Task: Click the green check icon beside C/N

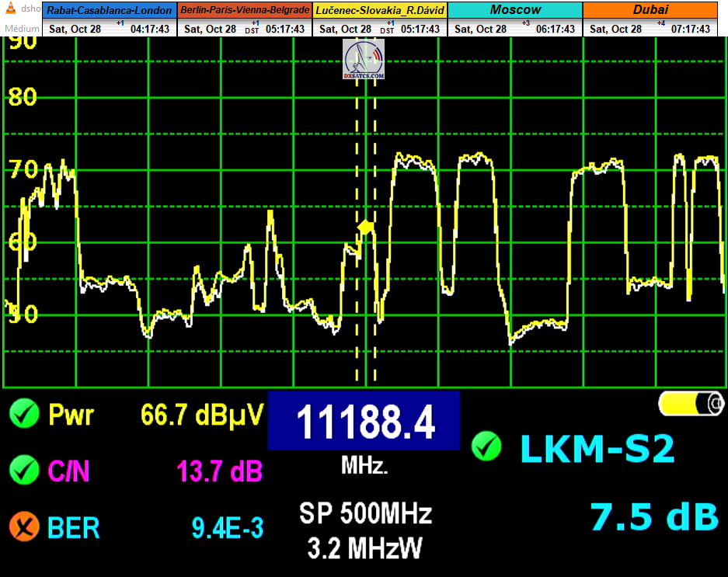Action: [25, 470]
